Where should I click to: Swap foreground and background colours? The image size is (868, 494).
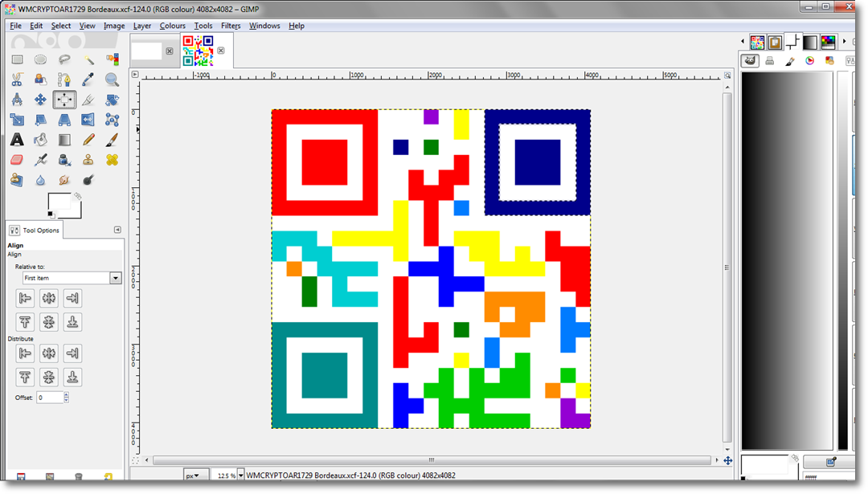coord(78,196)
